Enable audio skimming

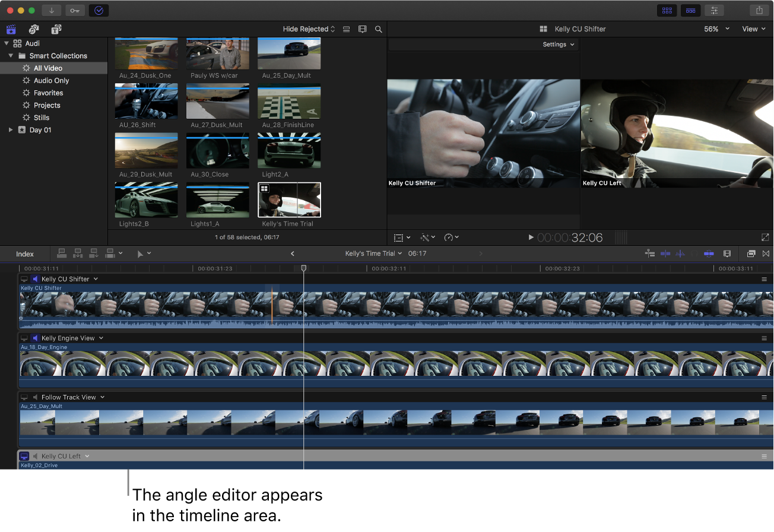tap(680, 253)
